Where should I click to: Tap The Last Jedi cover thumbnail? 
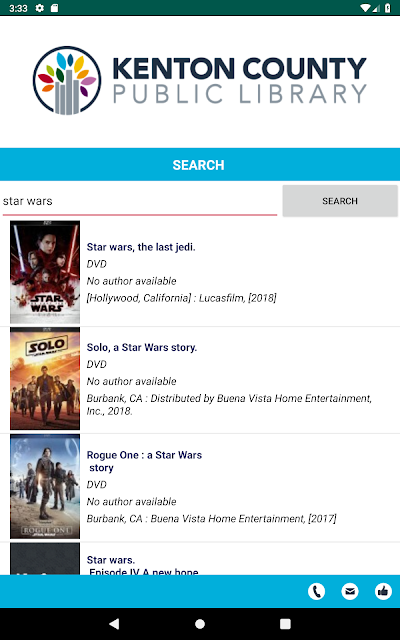(45, 272)
